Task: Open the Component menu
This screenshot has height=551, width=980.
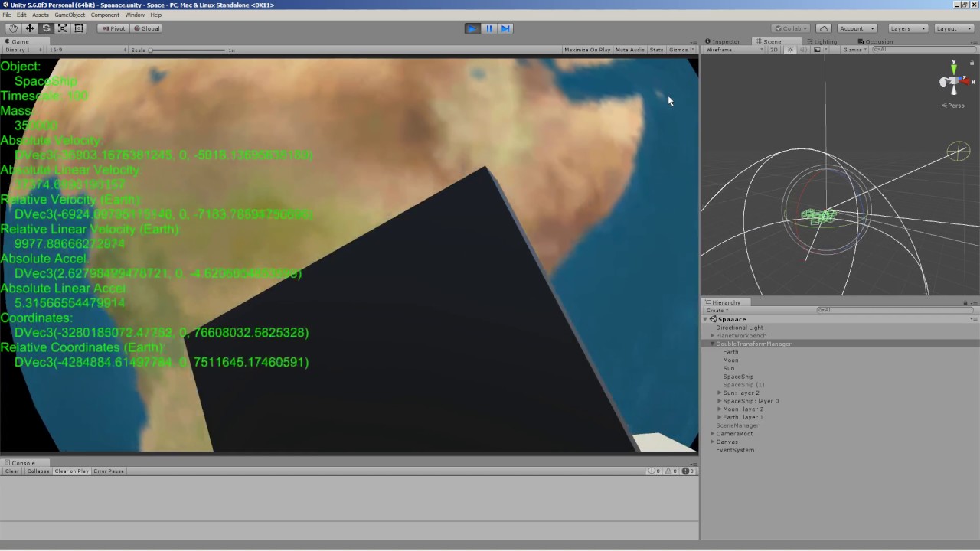Action: tap(105, 15)
